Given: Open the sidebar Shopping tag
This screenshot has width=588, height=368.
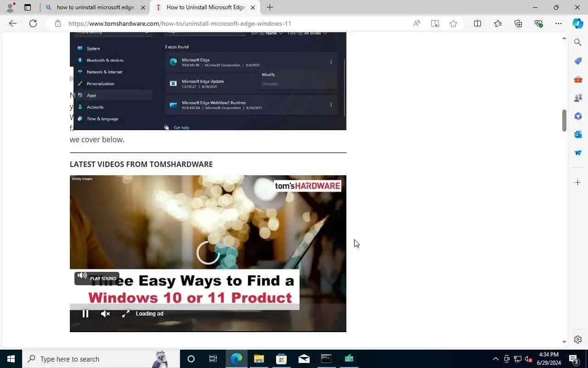Looking at the screenshot, I should coord(578,61).
